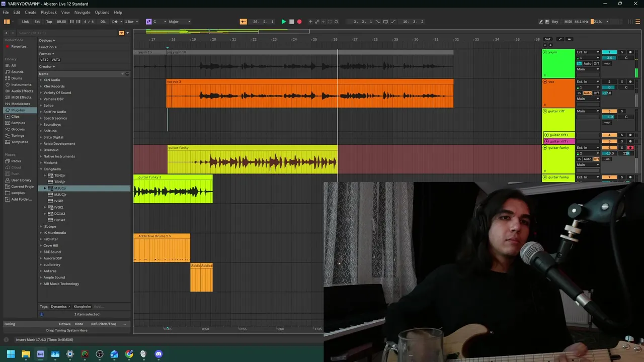Open the 1 Bar quantization dropdown
This screenshot has width=644, height=362.
coord(130,22)
